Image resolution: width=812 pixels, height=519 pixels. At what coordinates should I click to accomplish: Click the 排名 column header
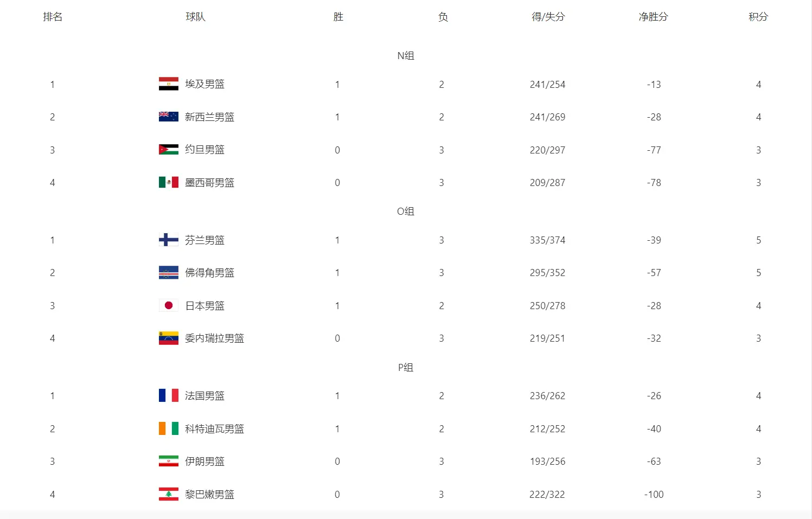(x=53, y=17)
